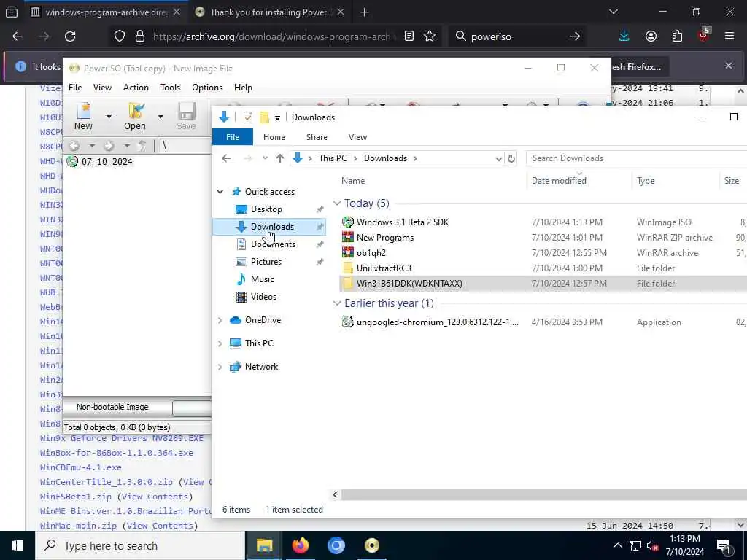Click Explorer quick-access New folder icon
747x560 pixels.
[264, 117]
